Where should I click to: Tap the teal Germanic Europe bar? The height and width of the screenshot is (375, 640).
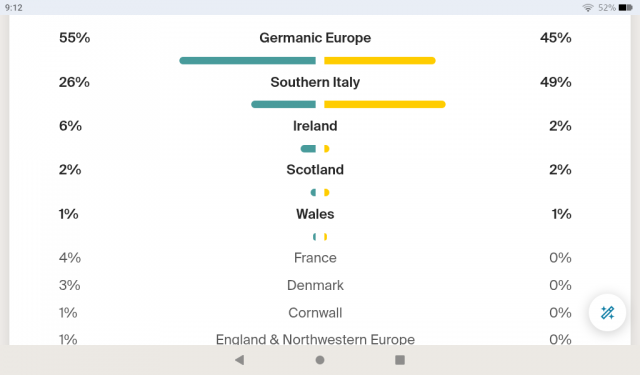pyautogui.click(x=247, y=61)
